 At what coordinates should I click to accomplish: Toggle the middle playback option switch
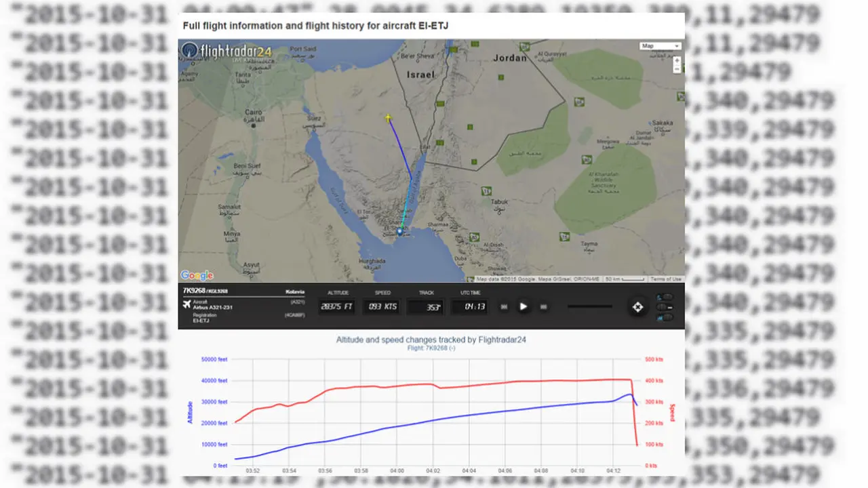pos(666,307)
